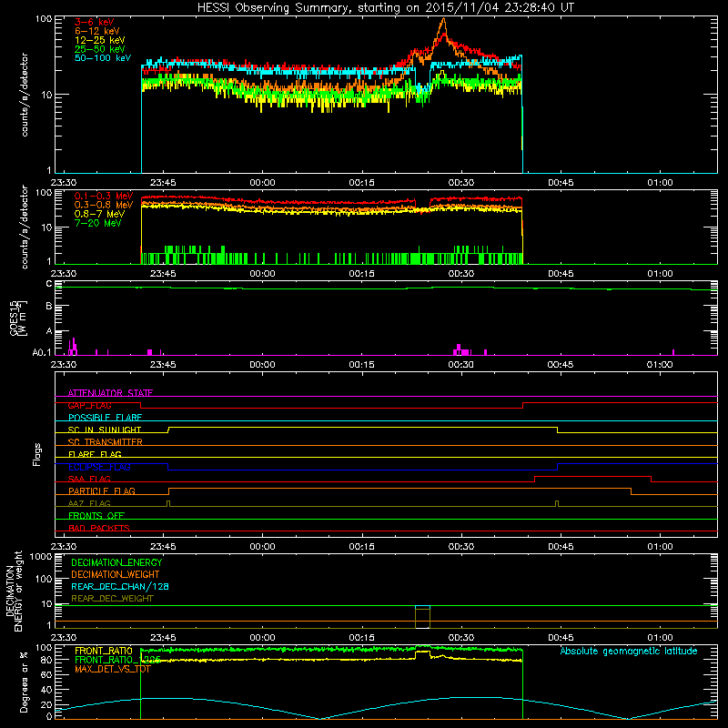Screen dimensions: 728x728
Task: Click the 00:30 tick label under the decimation panel
Action: tap(461, 638)
